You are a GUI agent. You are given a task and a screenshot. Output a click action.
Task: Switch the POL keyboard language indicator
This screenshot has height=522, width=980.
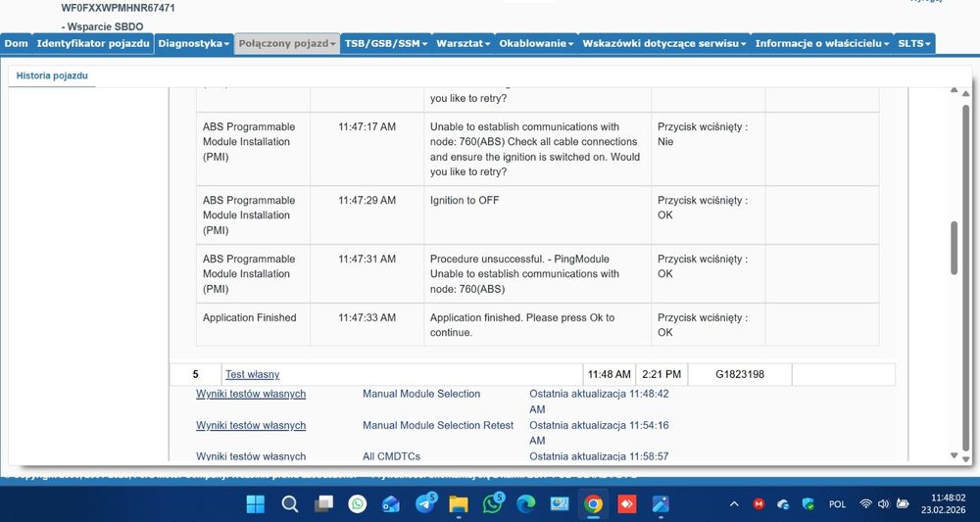837,504
